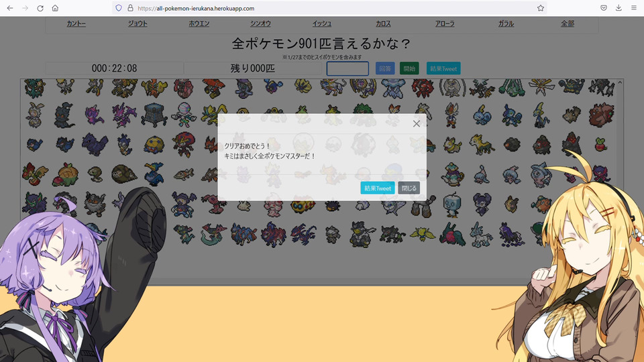Image resolution: width=644 pixels, height=362 pixels.
Task: Click the timer display 000:22:08
Action: pos(114,68)
